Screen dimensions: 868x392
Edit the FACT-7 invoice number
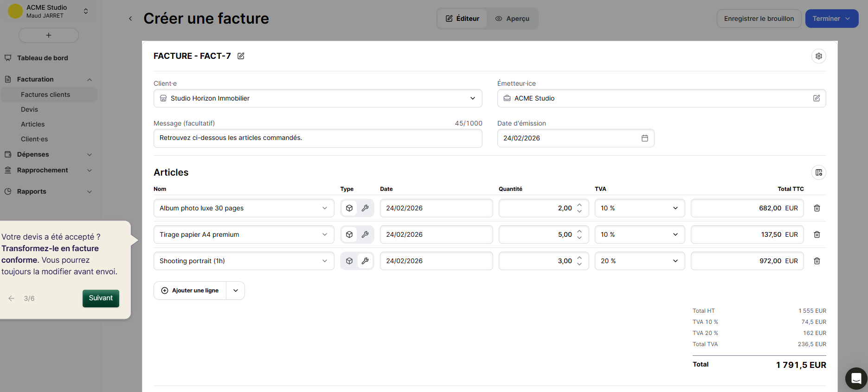click(x=241, y=56)
